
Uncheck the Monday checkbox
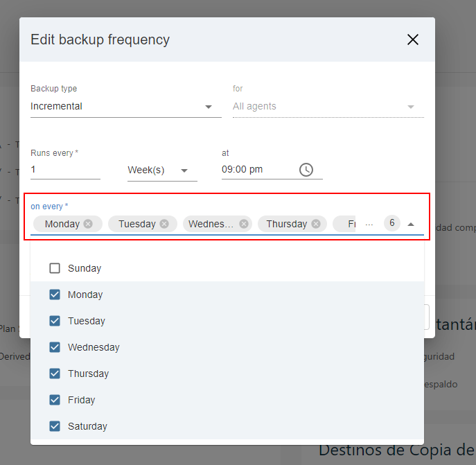coord(55,295)
